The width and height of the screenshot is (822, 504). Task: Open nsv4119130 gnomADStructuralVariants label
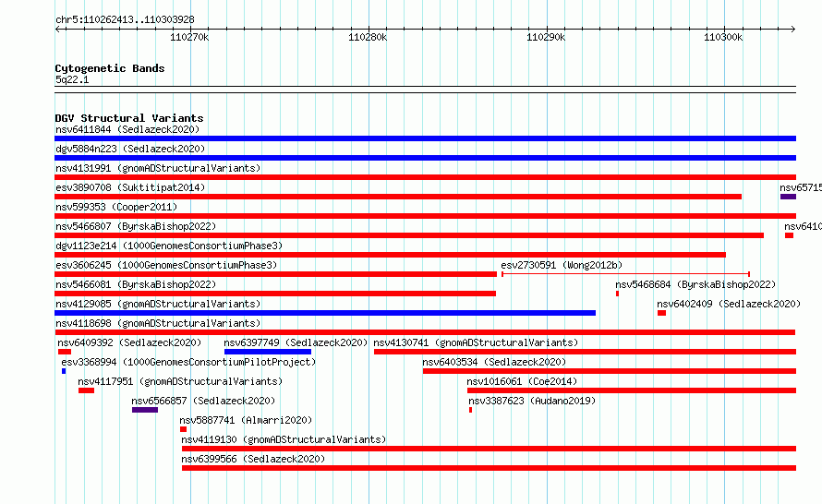(284, 439)
